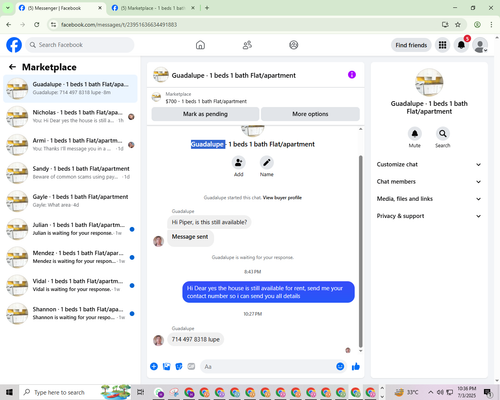500x400 pixels.
Task: Click the taskbar clock showing date
Action: [x=467, y=392]
